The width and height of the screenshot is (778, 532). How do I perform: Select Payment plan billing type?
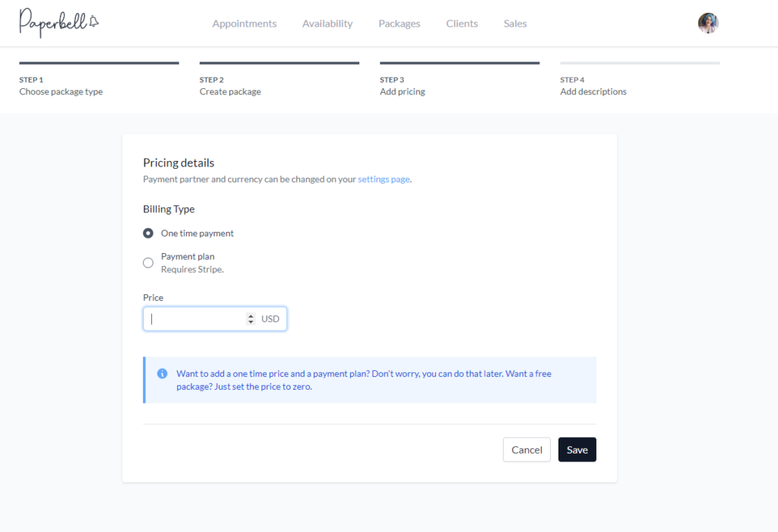pyautogui.click(x=148, y=263)
